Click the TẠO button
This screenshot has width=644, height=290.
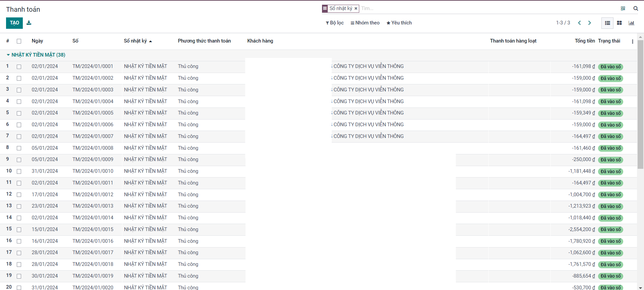pyautogui.click(x=14, y=23)
